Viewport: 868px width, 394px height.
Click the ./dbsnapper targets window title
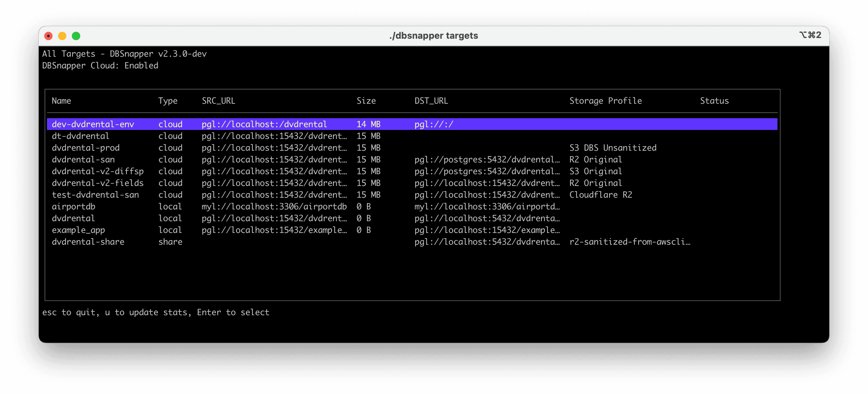434,35
